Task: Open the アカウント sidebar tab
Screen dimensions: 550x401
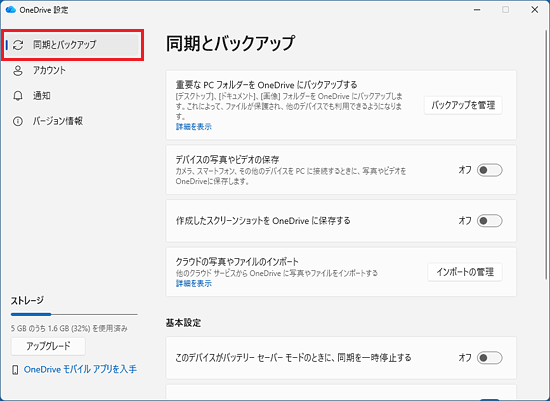Action: [73, 71]
